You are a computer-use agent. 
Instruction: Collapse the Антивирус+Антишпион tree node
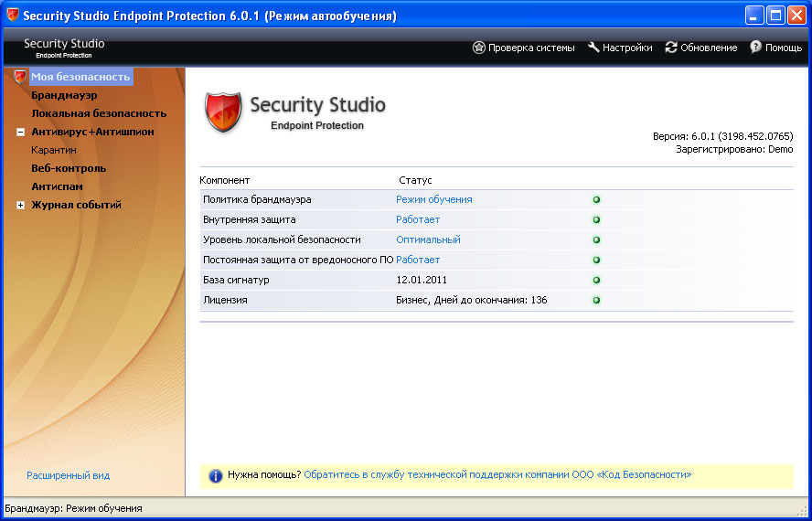pos(20,132)
